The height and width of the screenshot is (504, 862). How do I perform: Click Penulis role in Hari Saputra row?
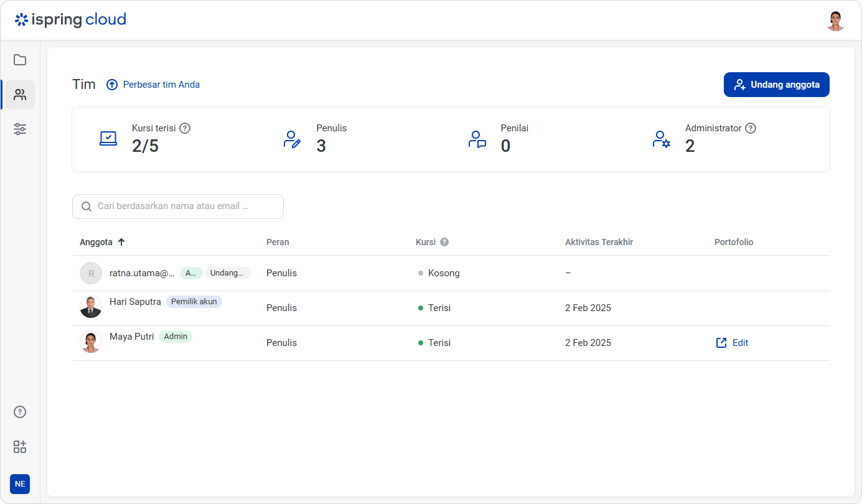[282, 308]
